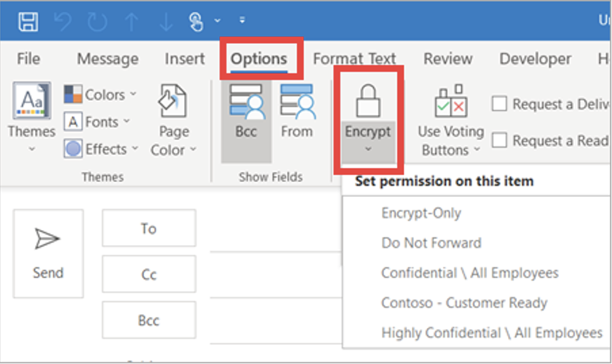Image resolution: width=612 pixels, height=364 pixels.
Task: Enable Request a Read Receipt checkbox
Action: point(499,140)
